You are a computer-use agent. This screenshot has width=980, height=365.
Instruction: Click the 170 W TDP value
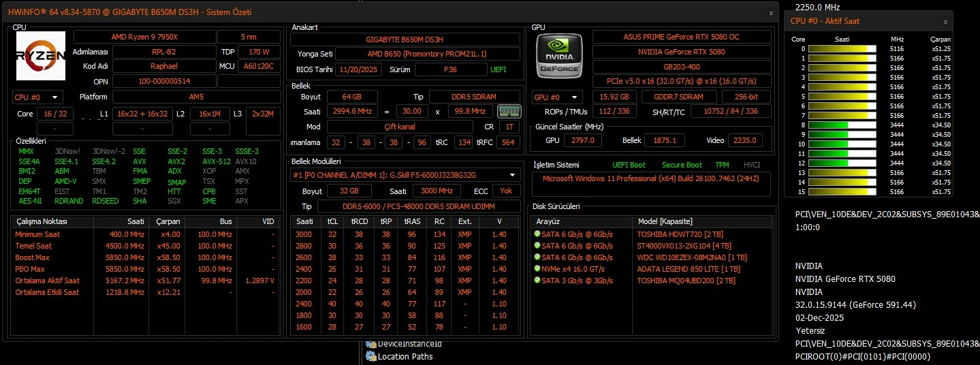pyautogui.click(x=259, y=52)
